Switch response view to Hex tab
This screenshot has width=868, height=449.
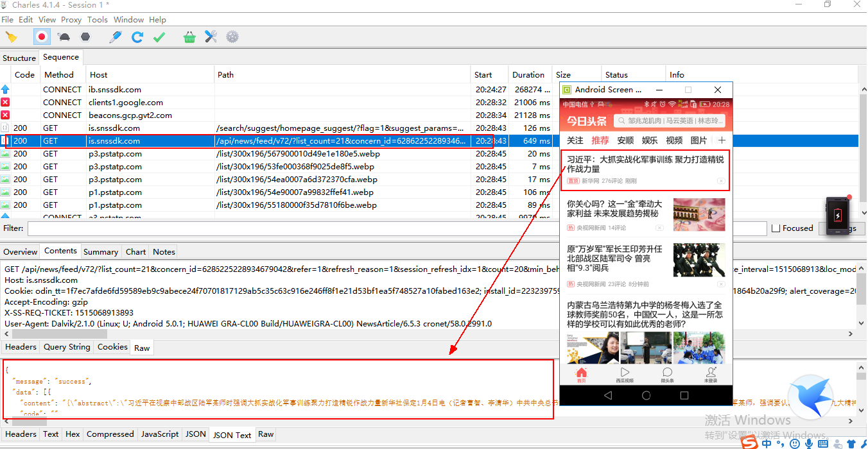tap(73, 434)
